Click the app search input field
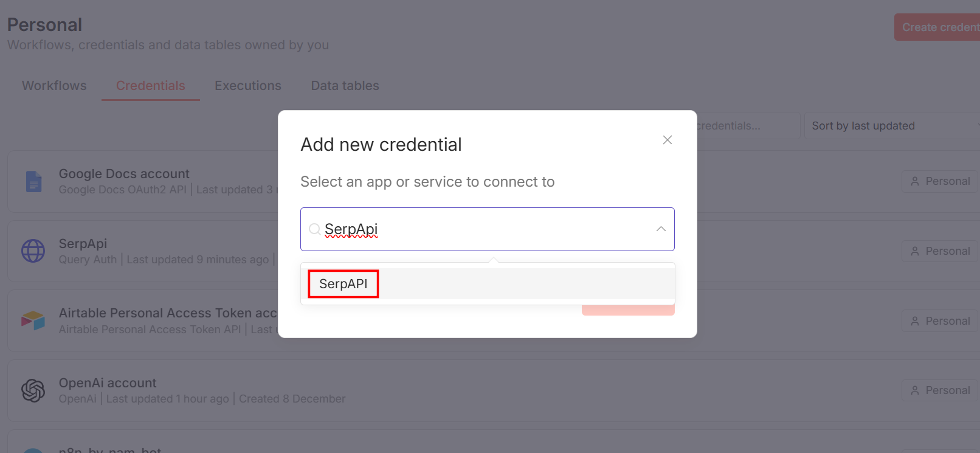 [x=486, y=229]
